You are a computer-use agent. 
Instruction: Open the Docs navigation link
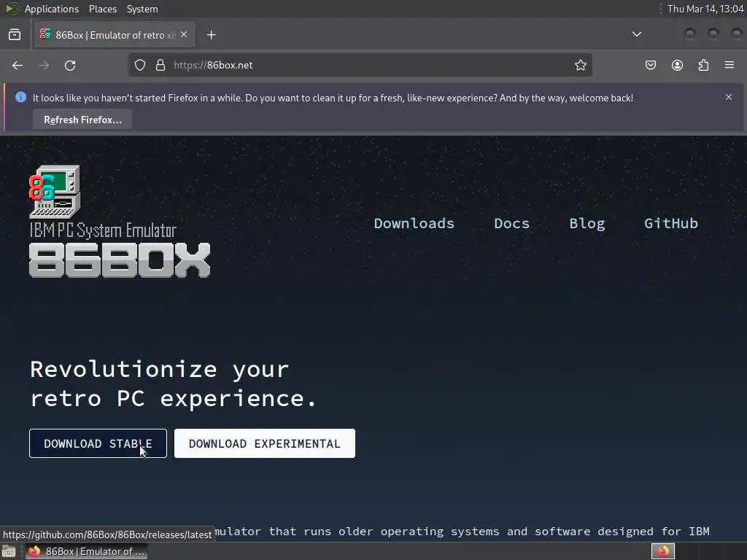pos(511,223)
